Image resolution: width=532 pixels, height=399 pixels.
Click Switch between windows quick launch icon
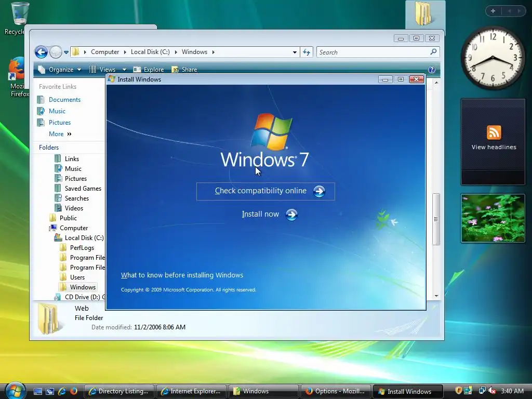pos(49,391)
